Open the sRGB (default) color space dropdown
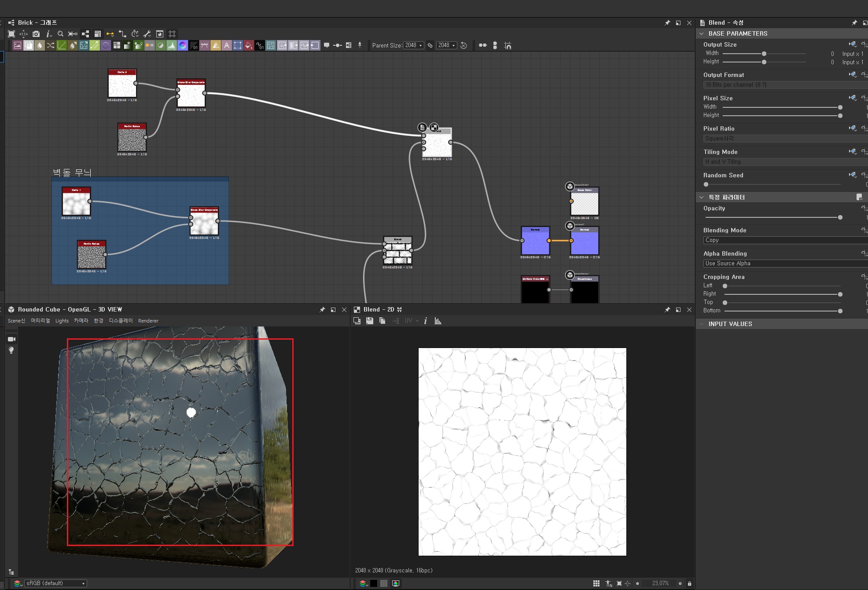Image resolution: width=868 pixels, height=590 pixels. coord(55,583)
